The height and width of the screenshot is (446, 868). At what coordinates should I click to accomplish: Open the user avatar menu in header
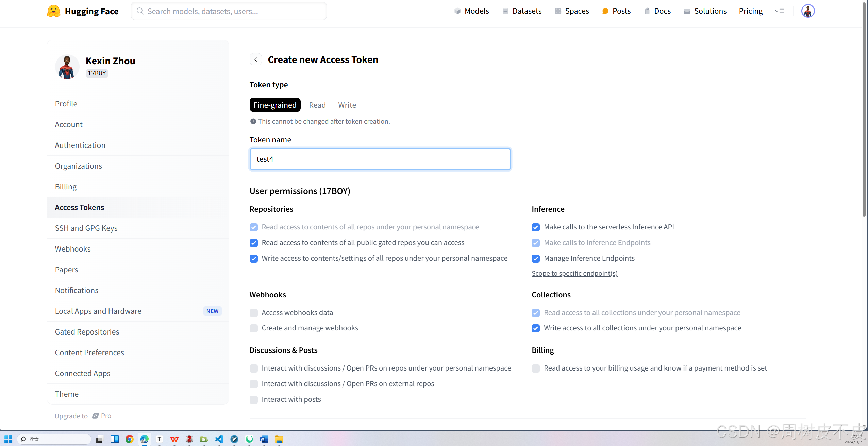click(x=808, y=11)
